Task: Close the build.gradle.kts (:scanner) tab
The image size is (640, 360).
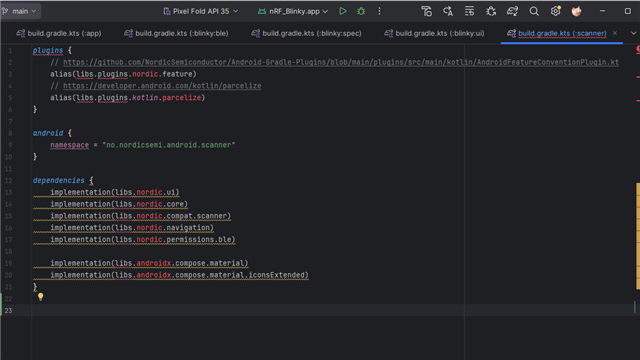Action: coord(615,33)
